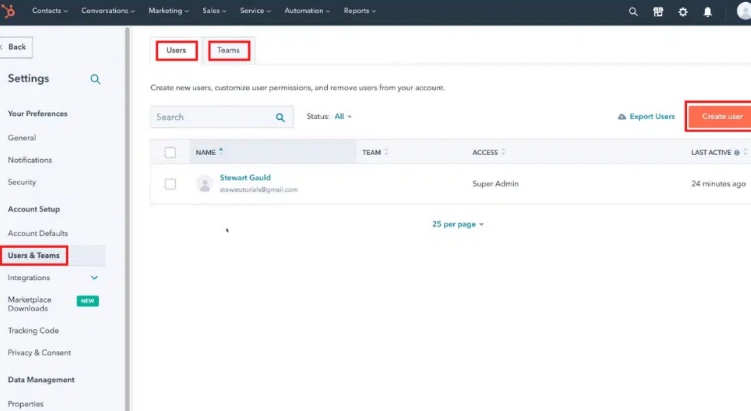Viewport: 751px width, 411px height.
Task: Click the settings gear icon
Action: pyautogui.click(x=683, y=12)
